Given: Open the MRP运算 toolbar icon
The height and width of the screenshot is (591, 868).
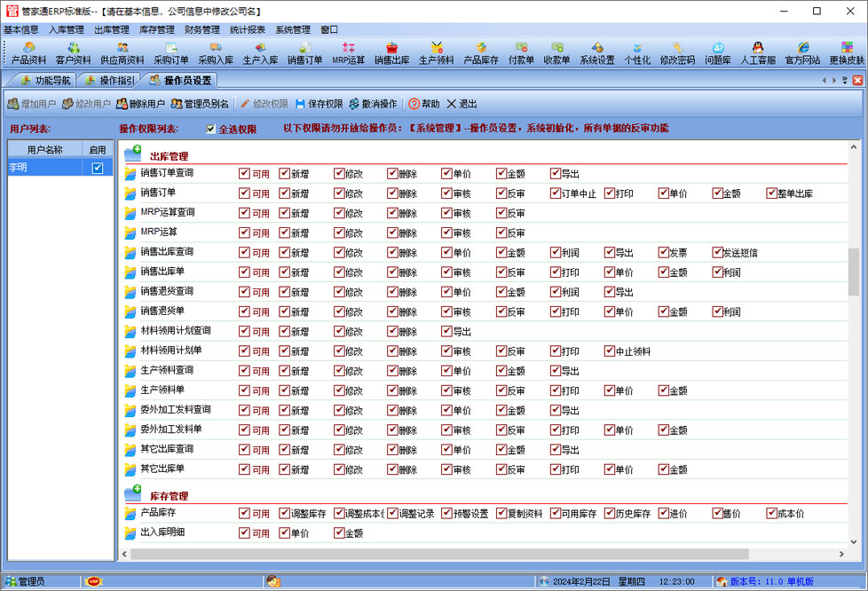Looking at the screenshot, I should [348, 53].
